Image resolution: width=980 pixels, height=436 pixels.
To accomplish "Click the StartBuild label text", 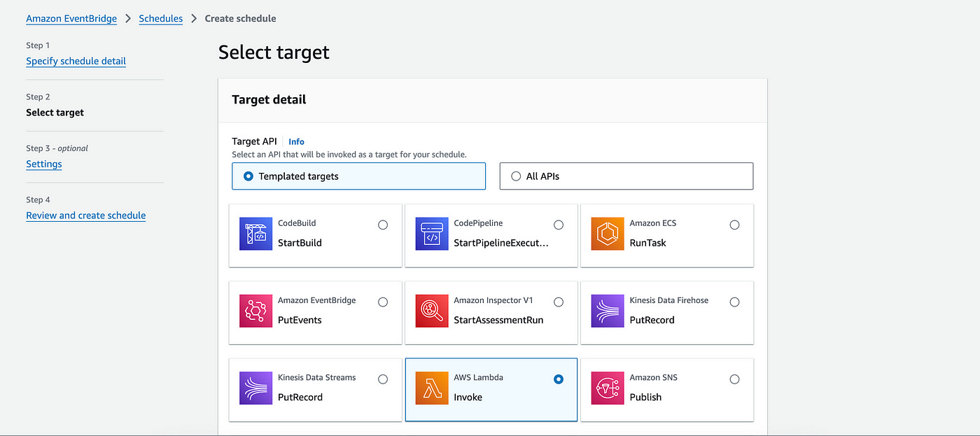I will point(300,243).
